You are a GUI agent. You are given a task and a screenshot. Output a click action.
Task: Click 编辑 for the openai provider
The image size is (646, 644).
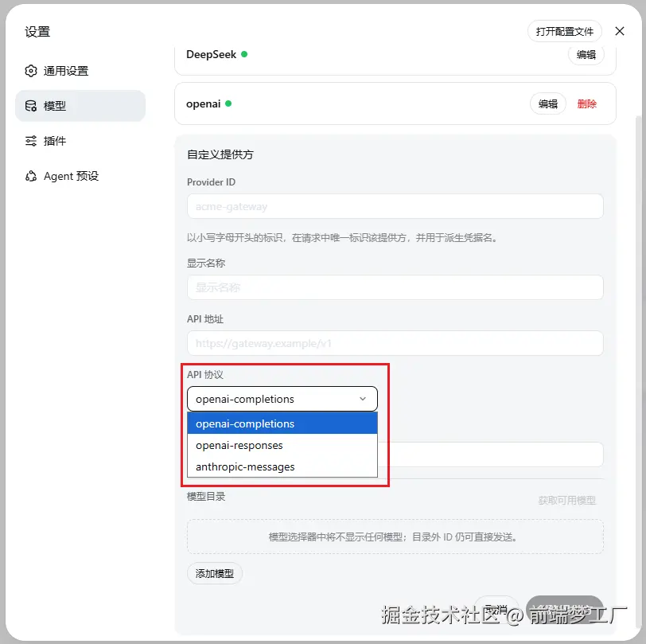point(547,104)
